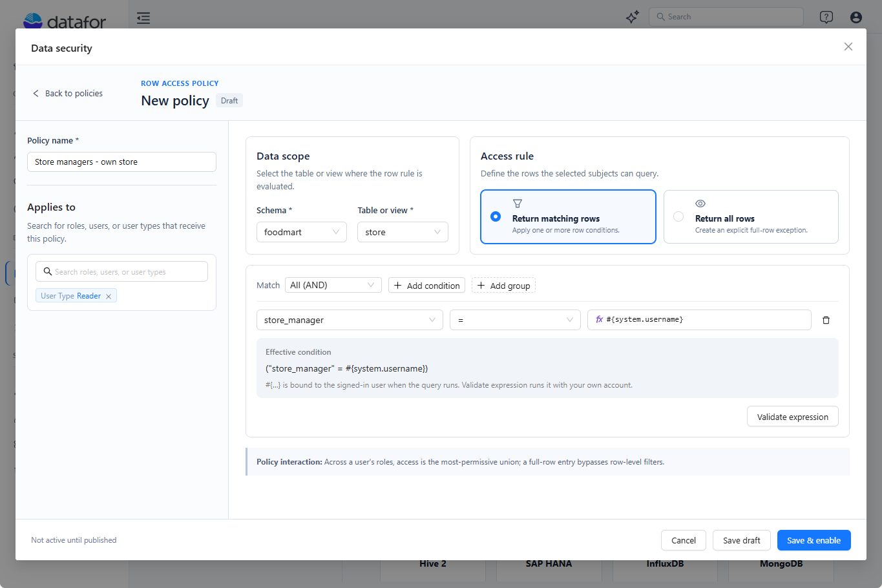The image size is (882, 588).
Task: Click Cancel button
Action: pyautogui.click(x=684, y=540)
